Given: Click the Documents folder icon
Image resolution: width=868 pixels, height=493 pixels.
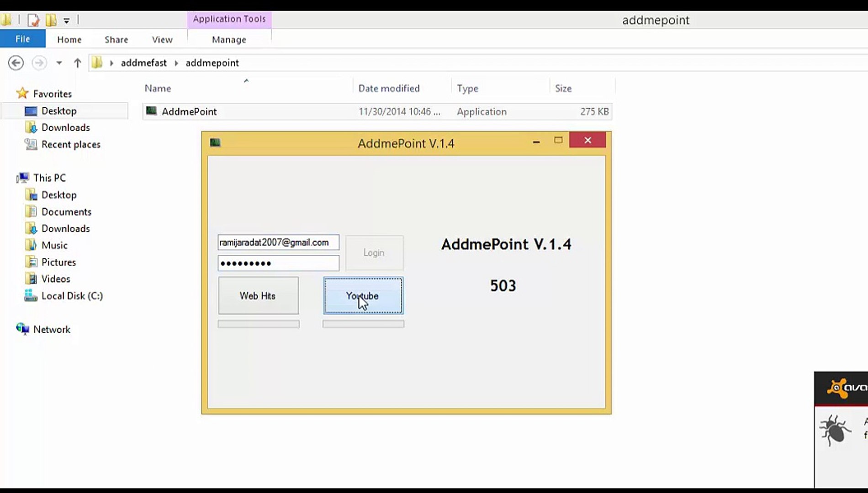Looking at the screenshot, I should tap(31, 211).
